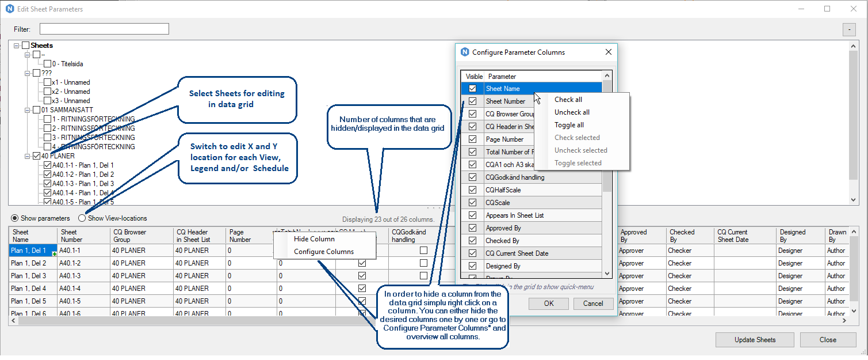Check CQGodkänd handling for Plan 1, Del 1 row
Viewport: 868px width, 360px height.
[x=423, y=250]
